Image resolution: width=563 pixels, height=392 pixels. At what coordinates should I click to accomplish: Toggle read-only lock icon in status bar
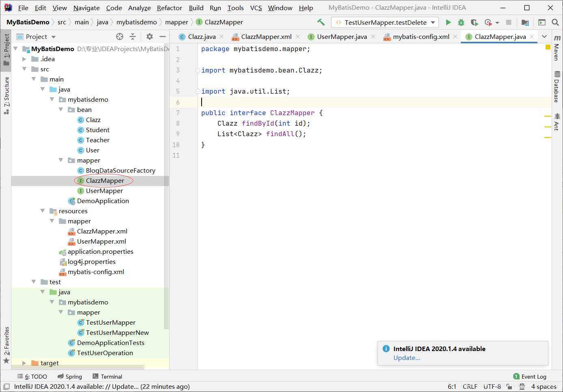(x=509, y=387)
